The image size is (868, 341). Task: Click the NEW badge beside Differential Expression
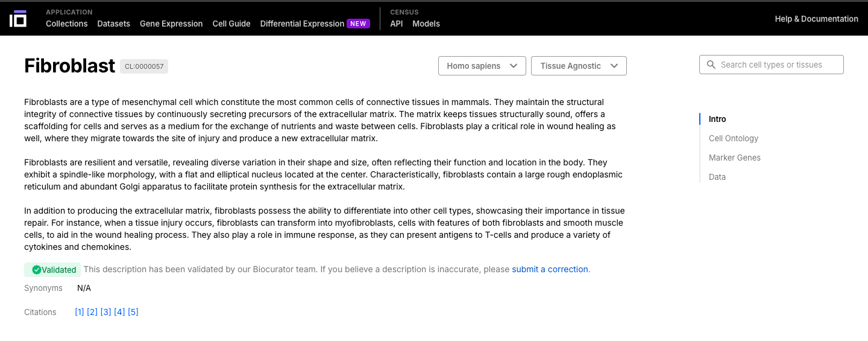point(358,24)
